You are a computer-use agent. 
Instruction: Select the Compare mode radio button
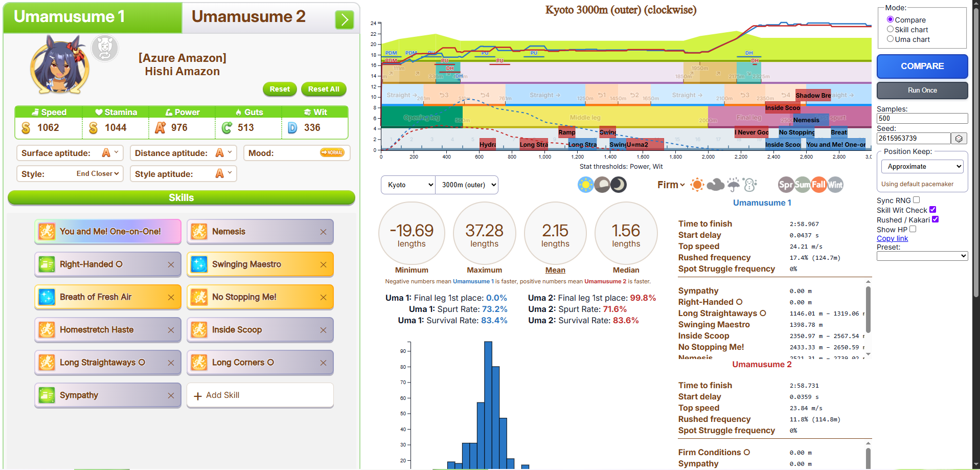point(890,19)
